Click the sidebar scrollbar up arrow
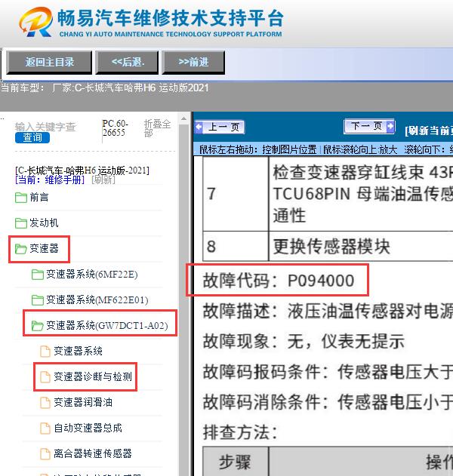Viewport: 453px width, 476px height. click(183, 118)
